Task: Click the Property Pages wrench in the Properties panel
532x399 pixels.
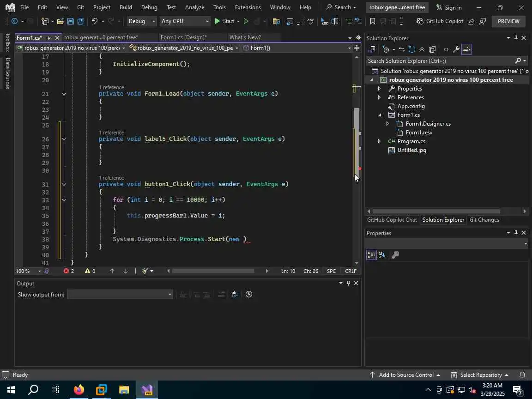Action: (395, 255)
